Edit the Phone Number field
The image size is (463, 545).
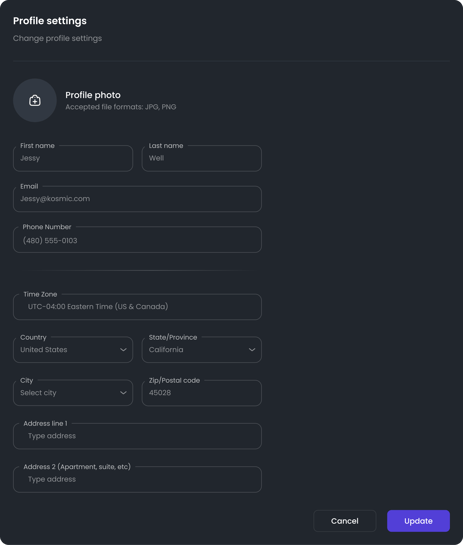[x=137, y=239]
